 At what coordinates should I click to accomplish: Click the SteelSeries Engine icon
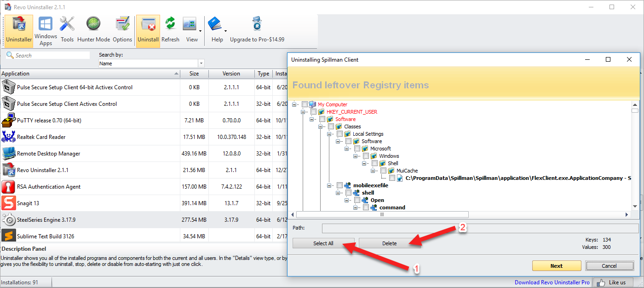(8, 220)
